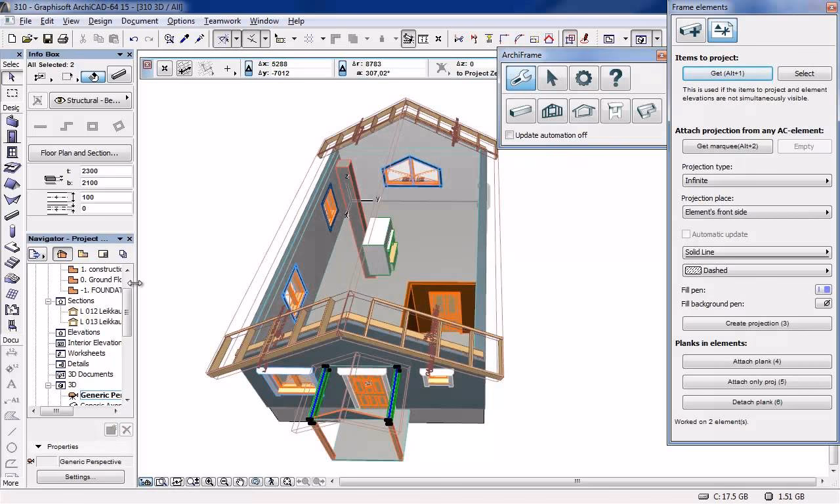Click the ArchiFrame wall frame icon

tap(552, 111)
